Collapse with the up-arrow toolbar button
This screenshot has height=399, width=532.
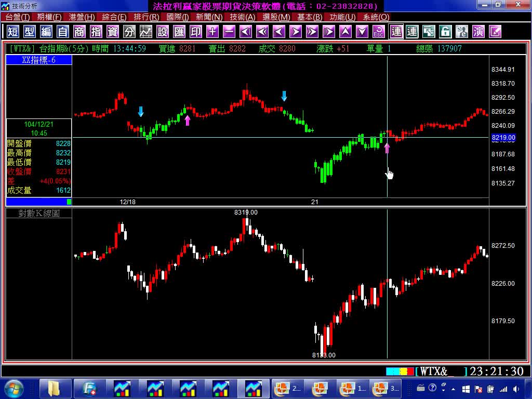[x=345, y=32]
